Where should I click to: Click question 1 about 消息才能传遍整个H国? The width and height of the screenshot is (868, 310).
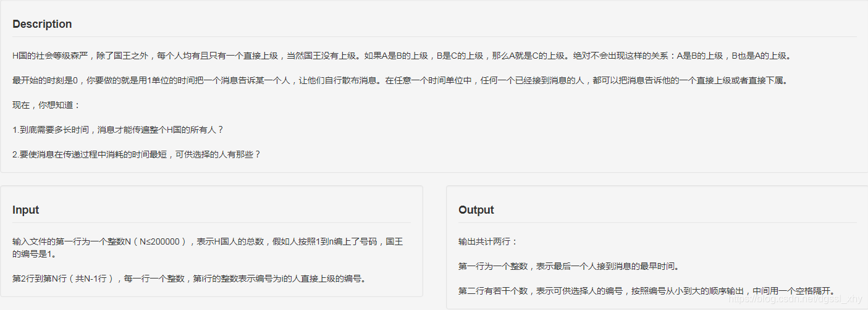118,130
